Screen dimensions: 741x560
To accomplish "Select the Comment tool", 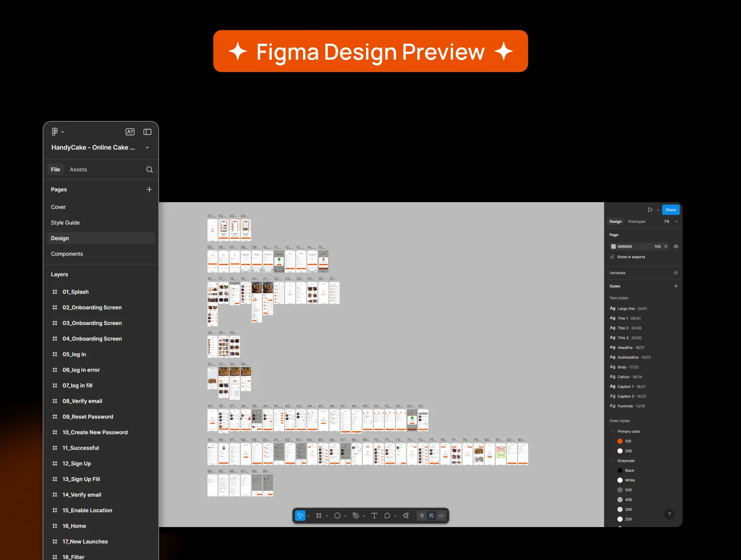I will tap(387, 516).
